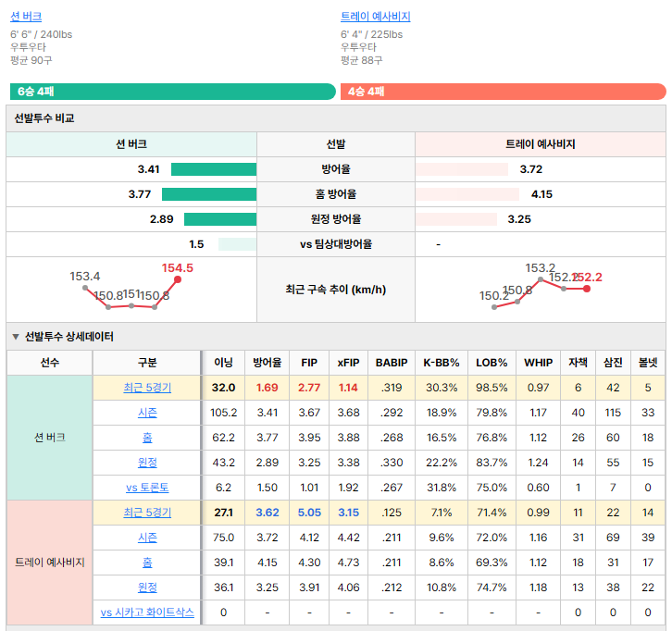The width and height of the screenshot is (672, 631).
Task: Click the 방어율 column header in detail table
Action: (x=267, y=363)
